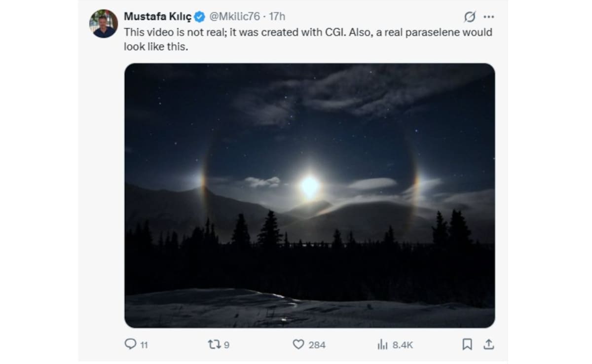The height and width of the screenshot is (364, 592).
Task: Click the 8.4K views count
Action: tap(403, 345)
